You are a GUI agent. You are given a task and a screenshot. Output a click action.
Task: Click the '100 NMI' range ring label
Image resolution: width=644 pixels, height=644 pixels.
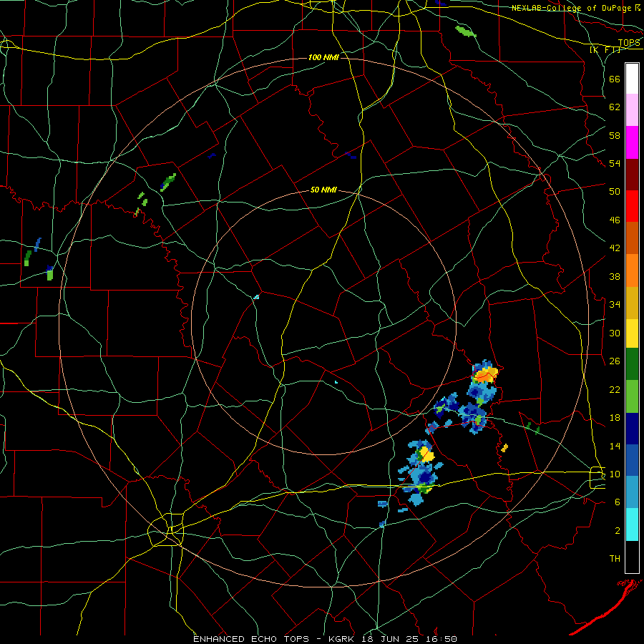323,57
